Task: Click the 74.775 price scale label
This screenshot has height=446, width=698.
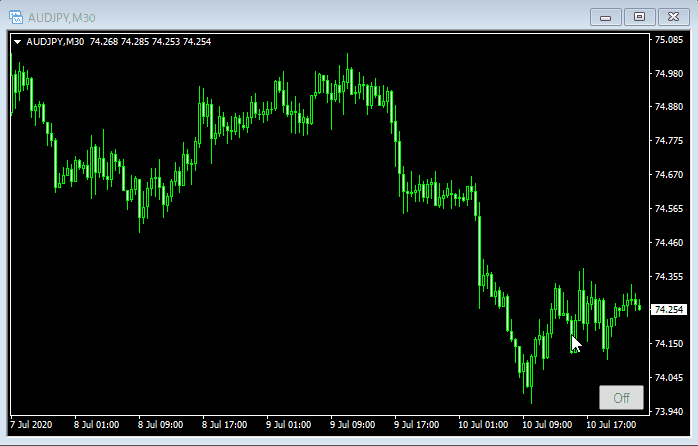Action: tap(669, 141)
